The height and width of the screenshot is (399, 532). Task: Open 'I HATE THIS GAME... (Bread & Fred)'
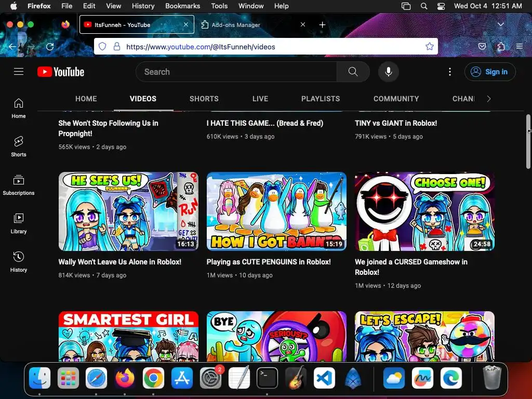coord(264,123)
